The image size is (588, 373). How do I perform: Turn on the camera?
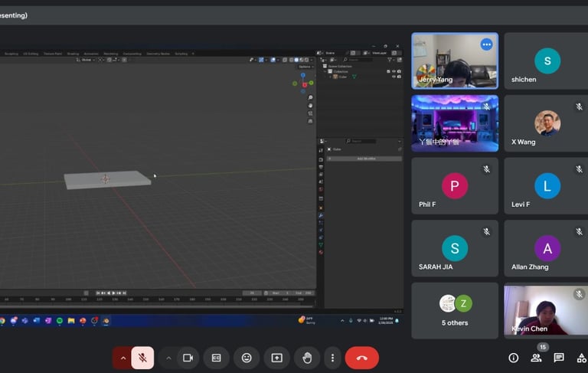tap(187, 358)
